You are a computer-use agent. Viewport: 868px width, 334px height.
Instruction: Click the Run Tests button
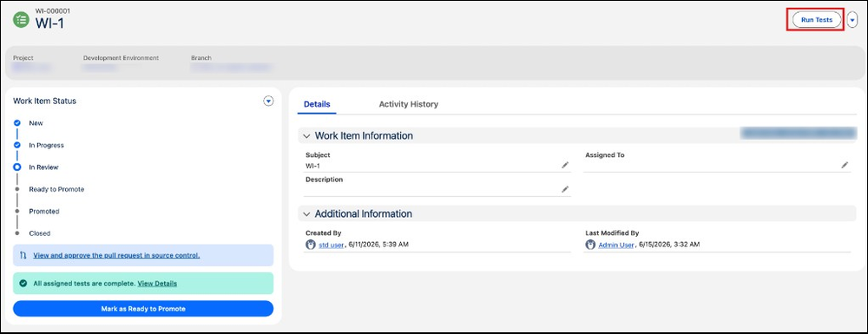(817, 20)
